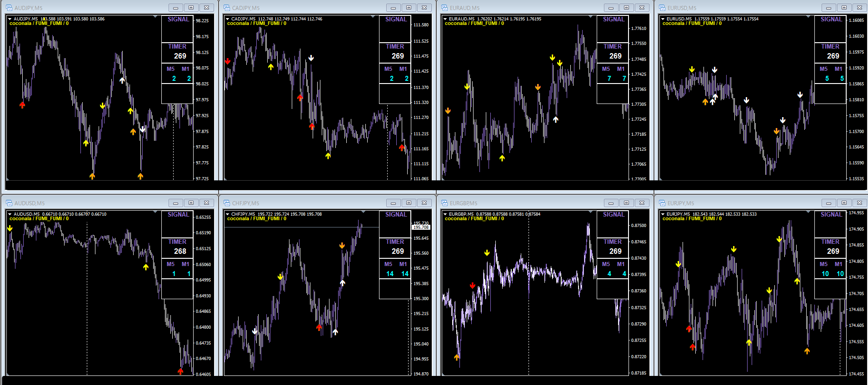This screenshot has height=385, width=868.
Task: Maximize the EURGBP,M5 chart window
Action: point(626,203)
